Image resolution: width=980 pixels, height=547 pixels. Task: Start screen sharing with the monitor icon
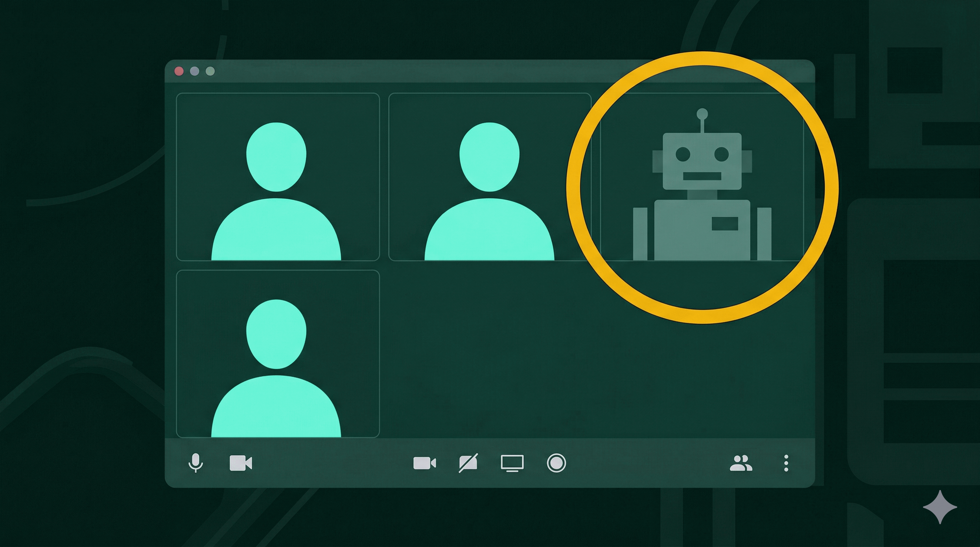click(x=512, y=463)
